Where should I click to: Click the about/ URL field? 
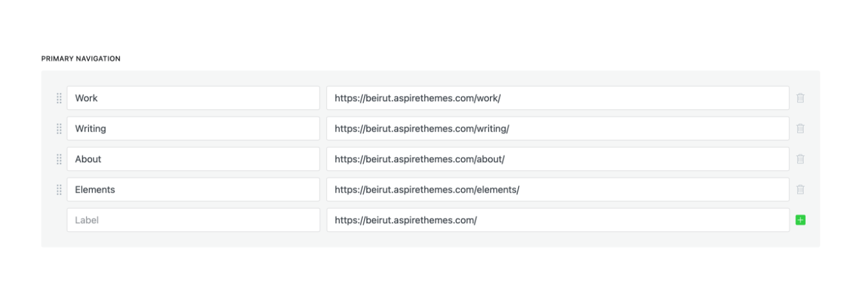click(557, 159)
